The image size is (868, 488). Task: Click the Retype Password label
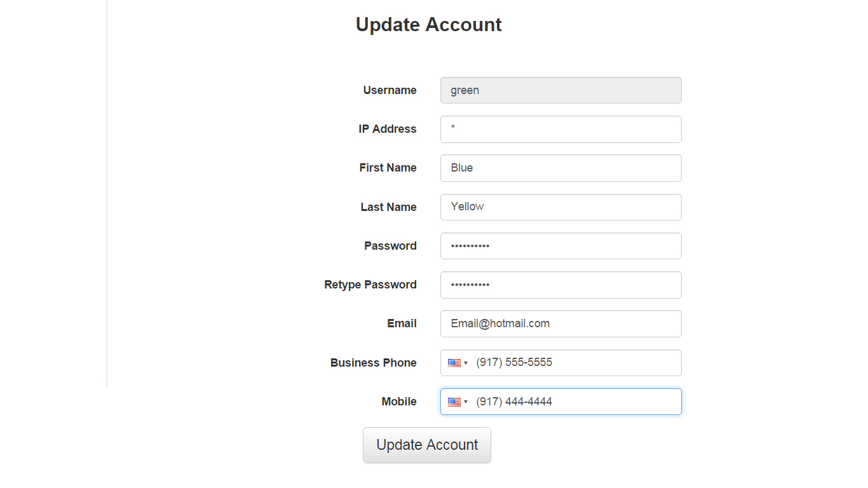pos(370,285)
